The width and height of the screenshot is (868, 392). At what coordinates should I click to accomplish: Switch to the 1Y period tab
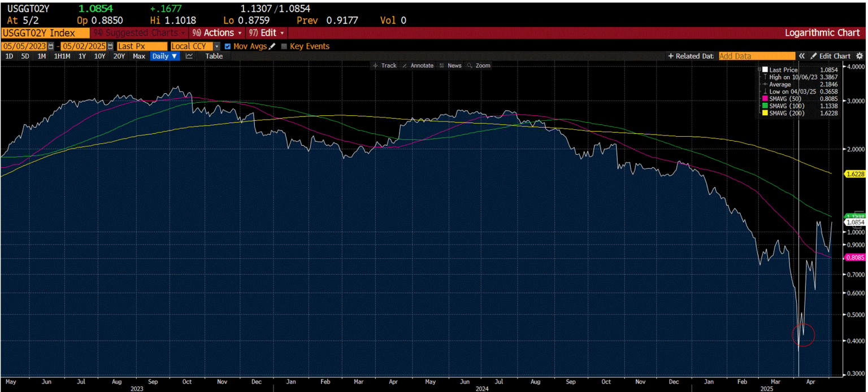[81, 56]
